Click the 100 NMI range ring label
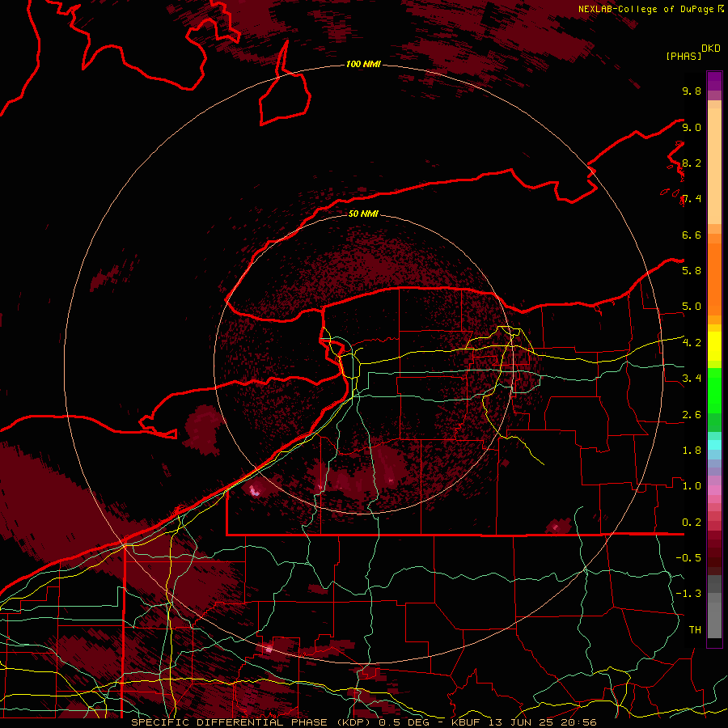This screenshot has height=728, width=728. 363,64
